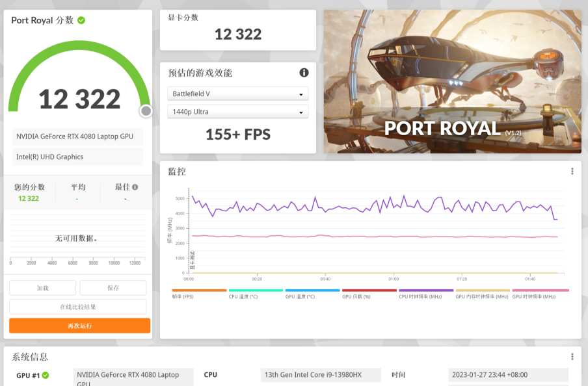Open the Battlefield V game dropdown
This screenshot has width=588, height=386.
point(237,94)
